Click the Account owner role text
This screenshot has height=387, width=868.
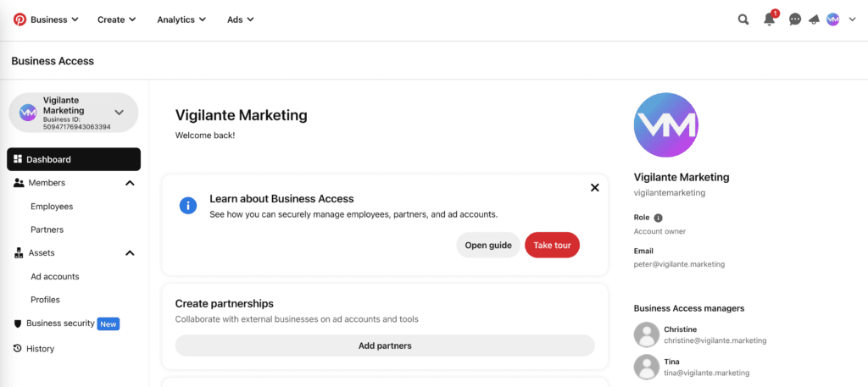point(659,231)
